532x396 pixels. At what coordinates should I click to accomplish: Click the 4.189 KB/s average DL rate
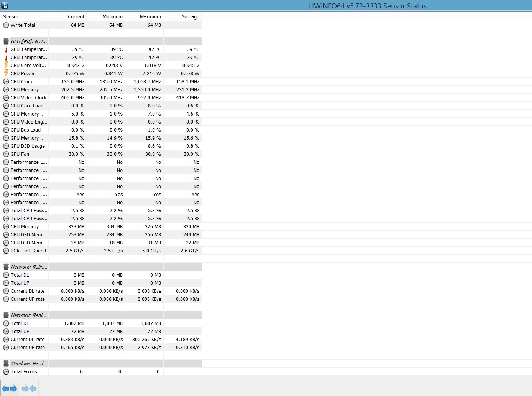(188, 340)
